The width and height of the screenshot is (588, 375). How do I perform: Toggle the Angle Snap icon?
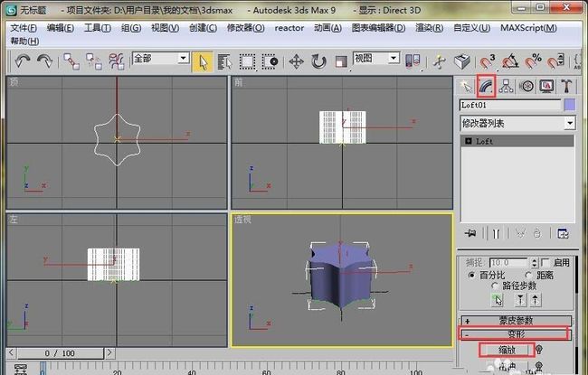click(x=511, y=61)
